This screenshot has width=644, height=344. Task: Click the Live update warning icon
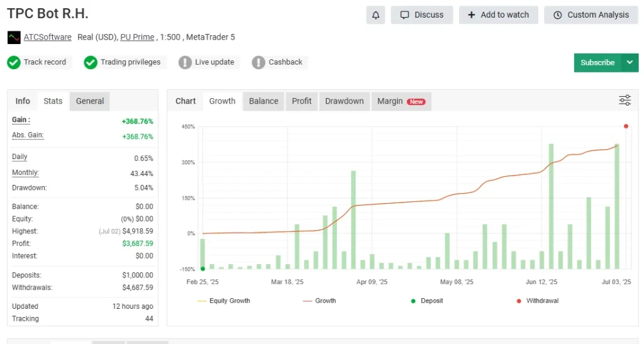185,62
